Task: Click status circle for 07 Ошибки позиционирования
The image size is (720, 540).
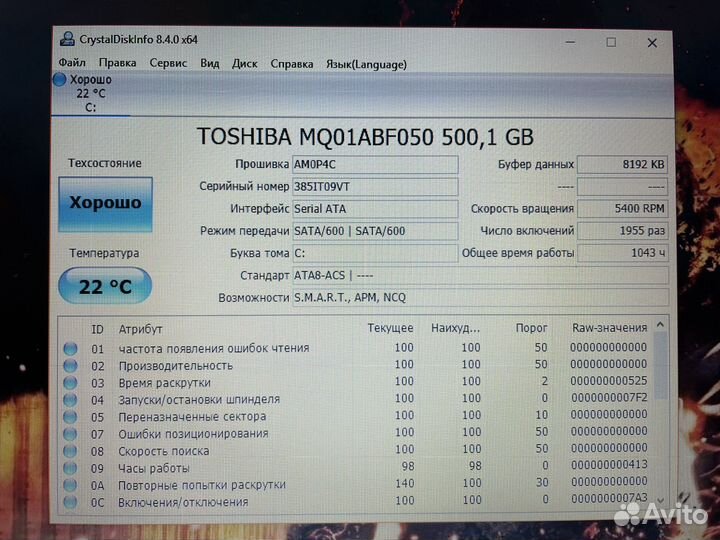Action: click(x=70, y=434)
